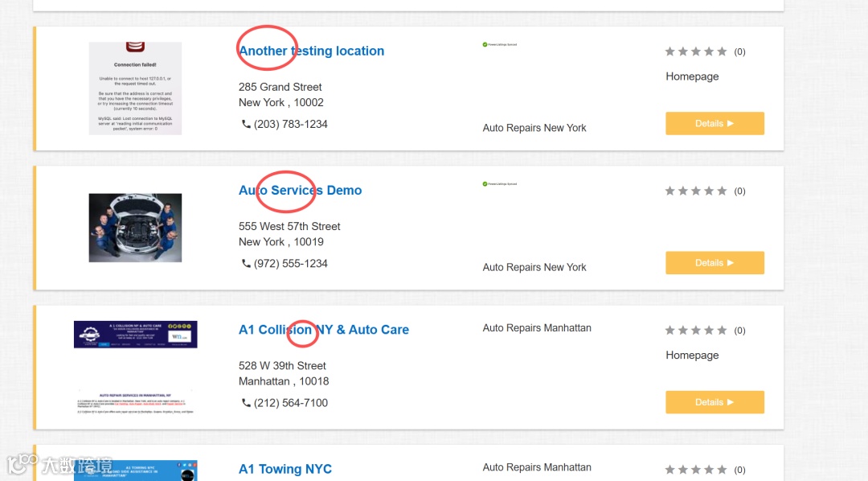Viewport: 868px width, 481px height.
Task: Open A1 Collision NY & Auto Care title
Action: (x=323, y=330)
